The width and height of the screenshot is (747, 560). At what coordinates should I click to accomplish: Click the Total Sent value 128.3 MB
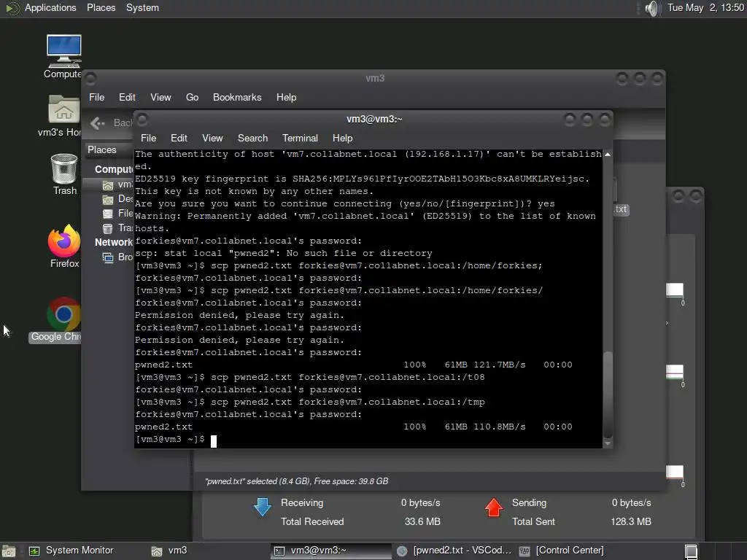point(631,522)
